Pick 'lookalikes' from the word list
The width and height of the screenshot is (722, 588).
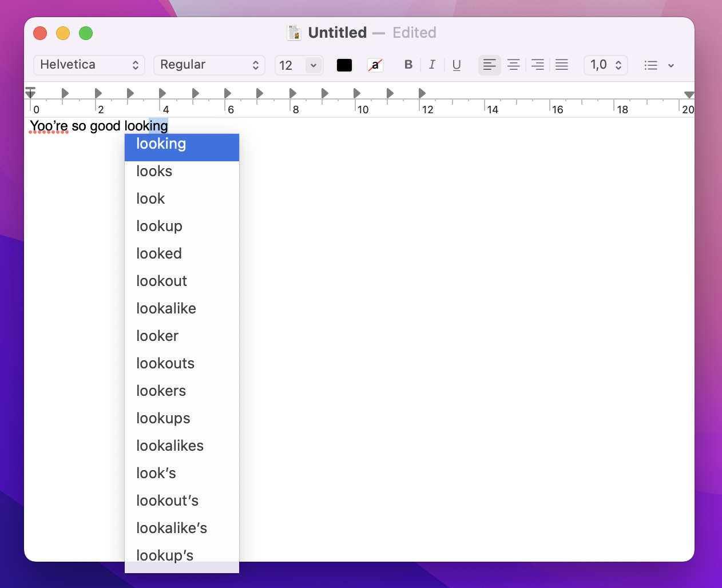coord(182,446)
